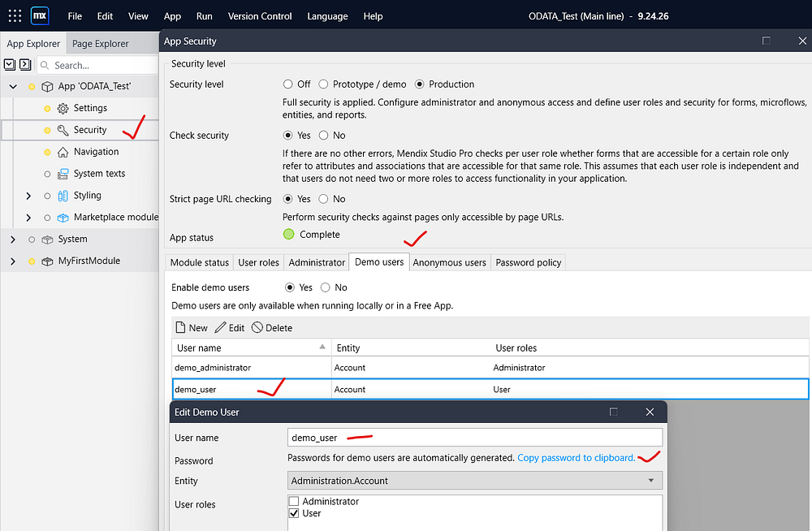Click the green Complete app status indicator
Viewport: 812px width, 531px height.
288,235
